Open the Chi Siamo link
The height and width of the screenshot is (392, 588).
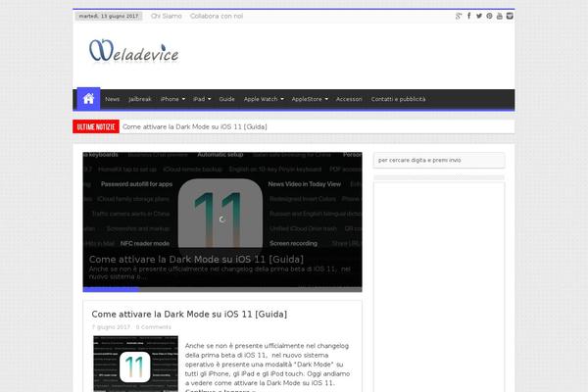click(167, 16)
